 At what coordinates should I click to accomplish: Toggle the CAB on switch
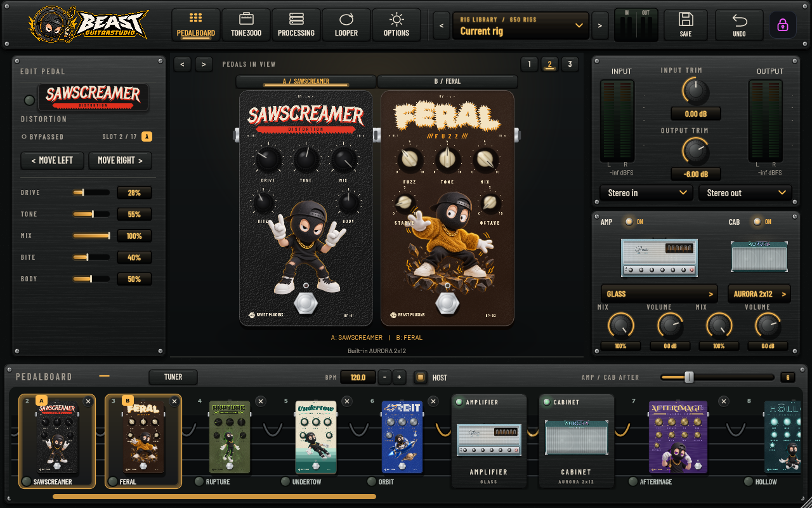click(757, 222)
